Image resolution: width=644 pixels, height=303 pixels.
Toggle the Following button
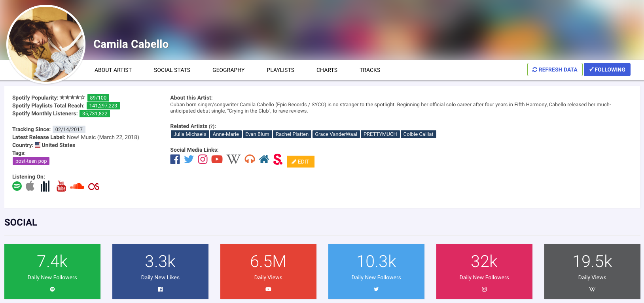pos(607,70)
